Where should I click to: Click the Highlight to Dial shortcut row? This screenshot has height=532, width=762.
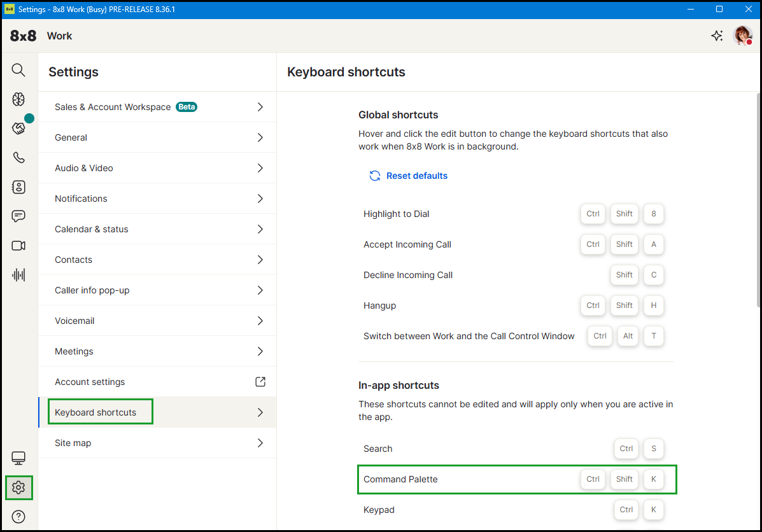tap(516, 214)
